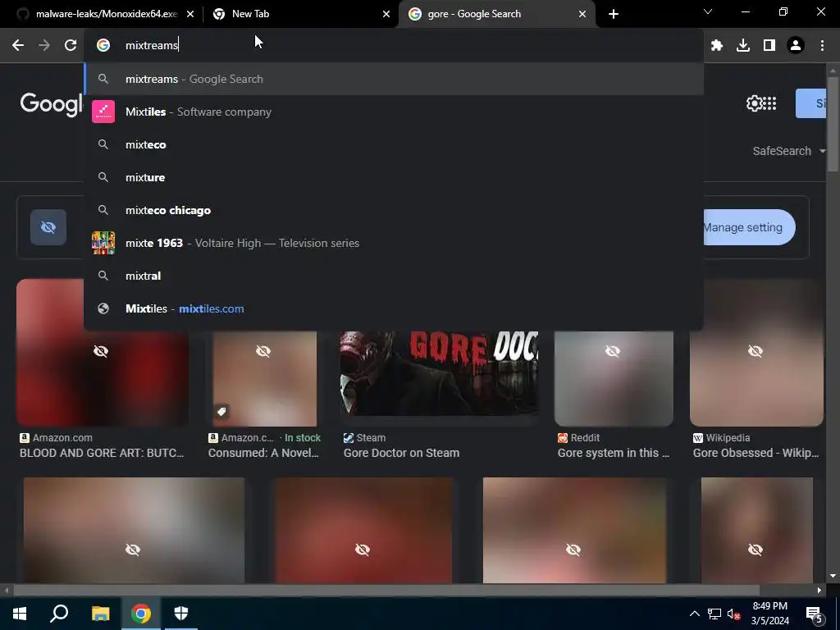
Task: Open Google quick settings gear
Action: click(x=754, y=103)
